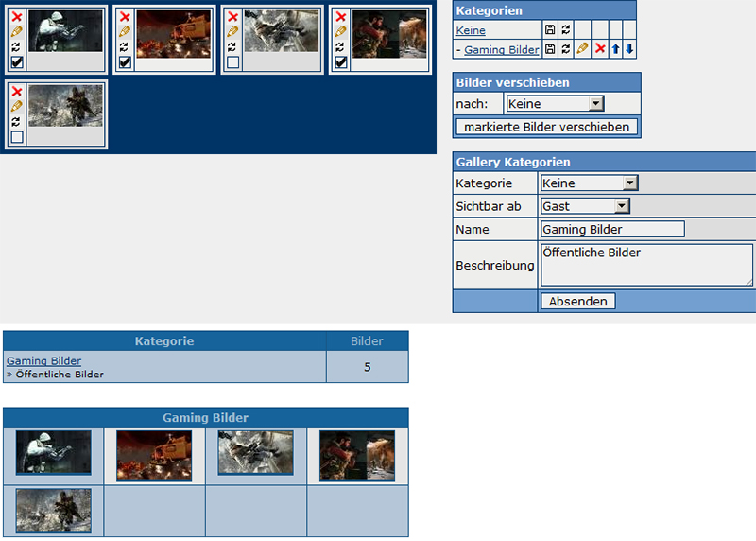
Task: Open the Keine category link
Action: (x=471, y=30)
